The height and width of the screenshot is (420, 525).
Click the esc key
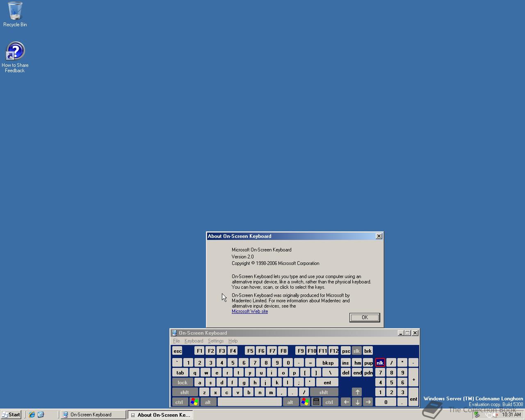click(x=178, y=351)
